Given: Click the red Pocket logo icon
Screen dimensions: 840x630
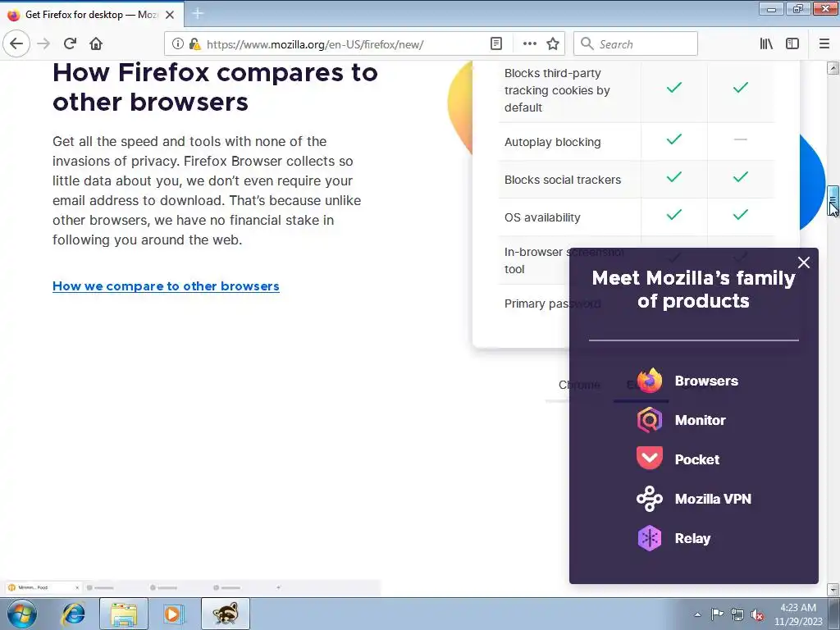Looking at the screenshot, I should coord(650,459).
